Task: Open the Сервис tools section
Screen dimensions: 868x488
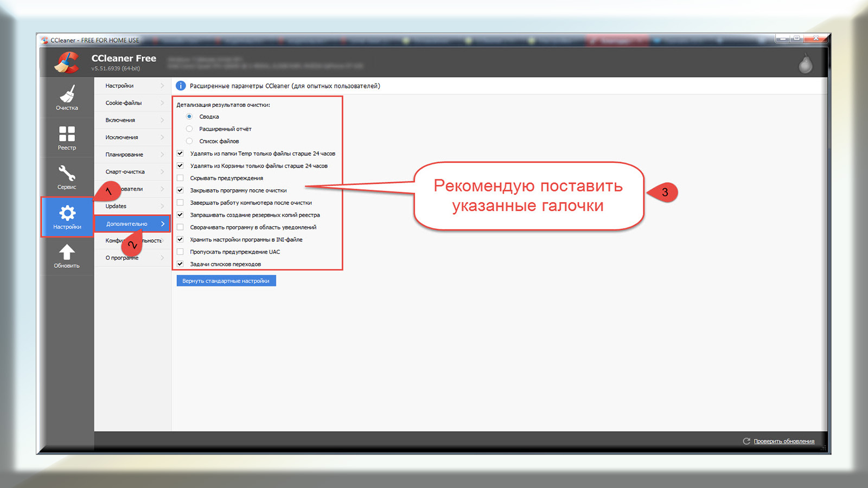Action: [x=67, y=177]
